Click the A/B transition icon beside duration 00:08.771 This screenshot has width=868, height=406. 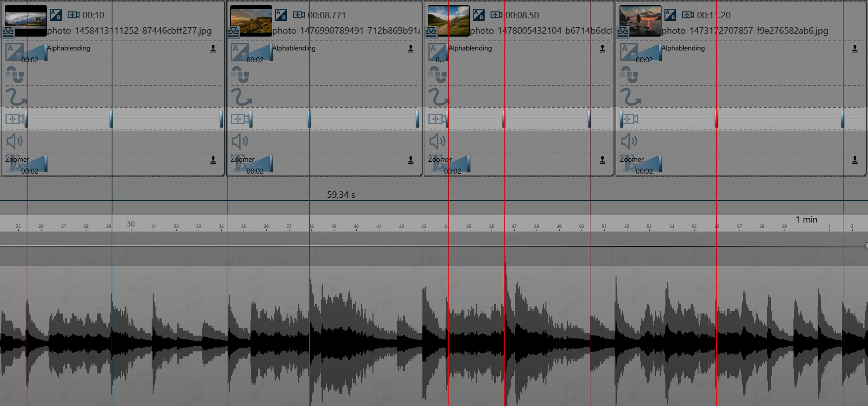pyautogui.click(x=281, y=15)
